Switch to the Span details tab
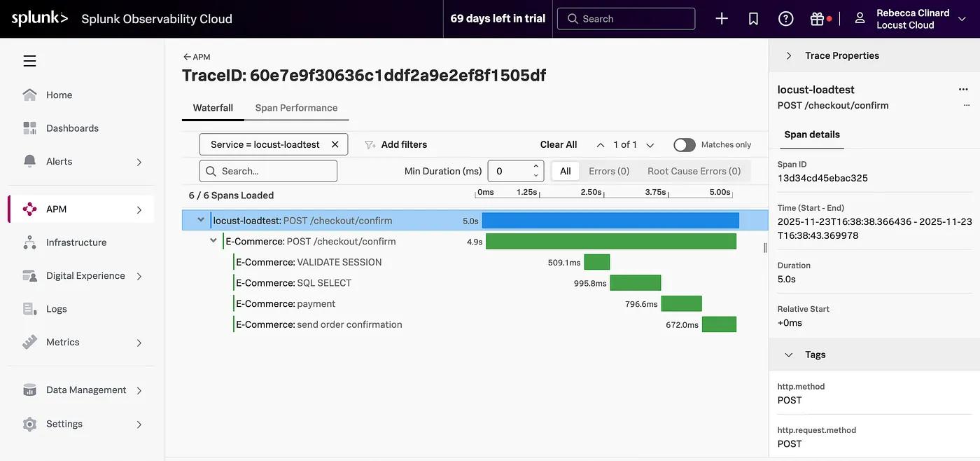980x461 pixels. (811, 134)
